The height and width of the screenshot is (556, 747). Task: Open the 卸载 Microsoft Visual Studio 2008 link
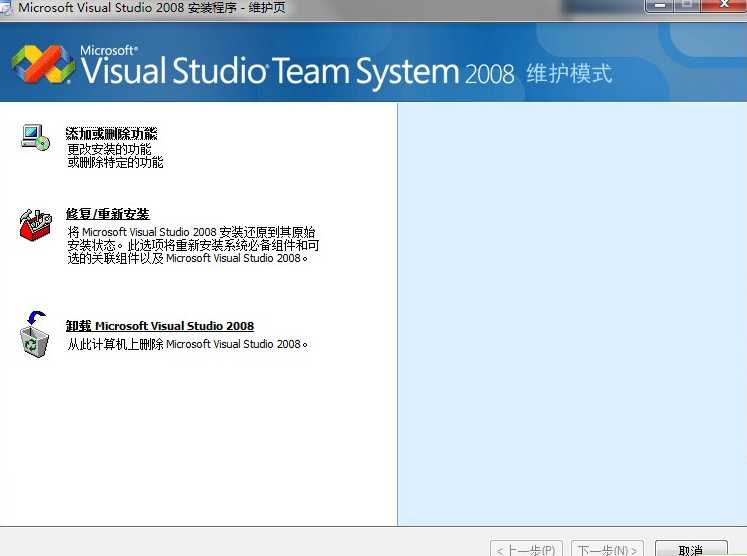tap(160, 326)
